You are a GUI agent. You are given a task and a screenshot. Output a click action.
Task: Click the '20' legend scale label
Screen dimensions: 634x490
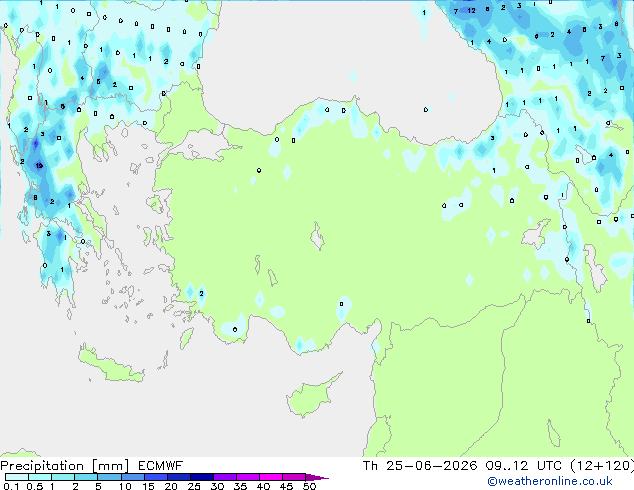171,486
